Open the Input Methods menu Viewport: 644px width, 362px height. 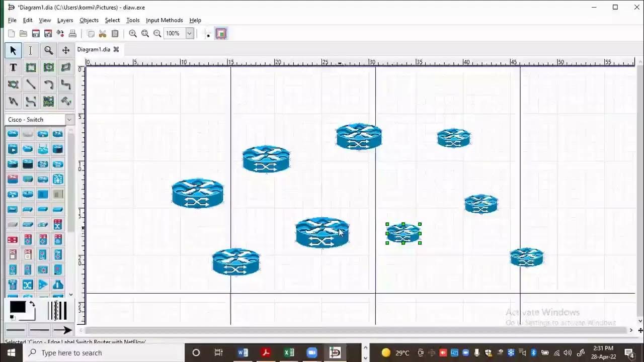click(x=165, y=20)
